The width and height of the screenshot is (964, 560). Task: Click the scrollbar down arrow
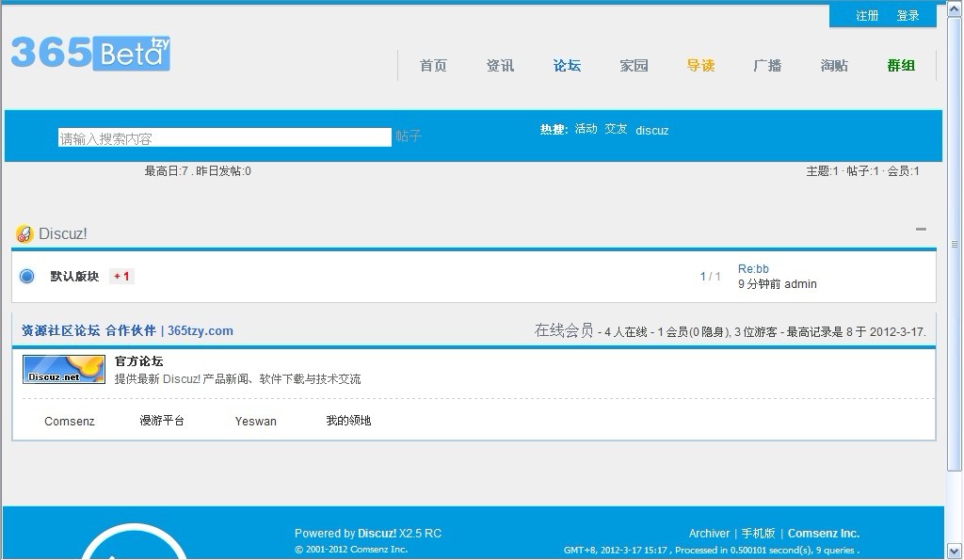[x=955, y=551]
